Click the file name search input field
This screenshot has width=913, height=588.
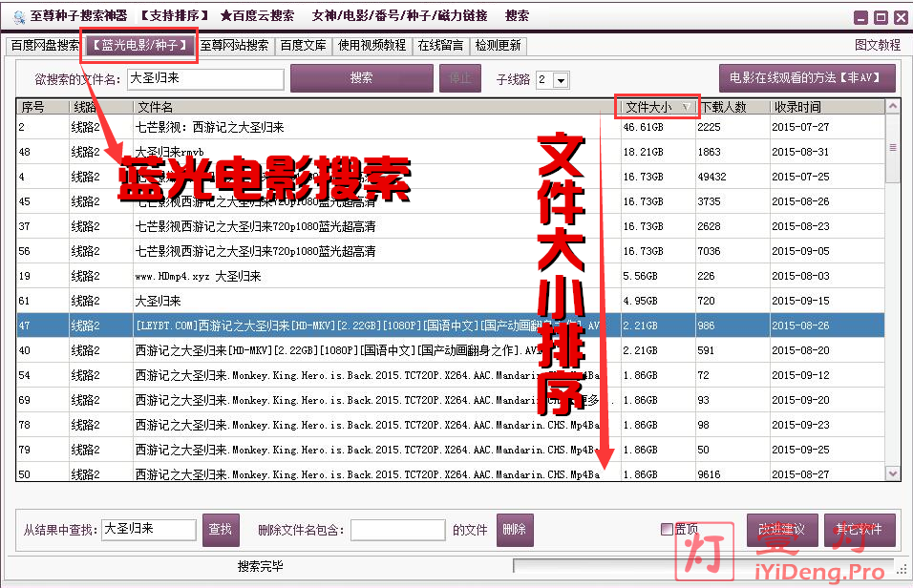205,78
